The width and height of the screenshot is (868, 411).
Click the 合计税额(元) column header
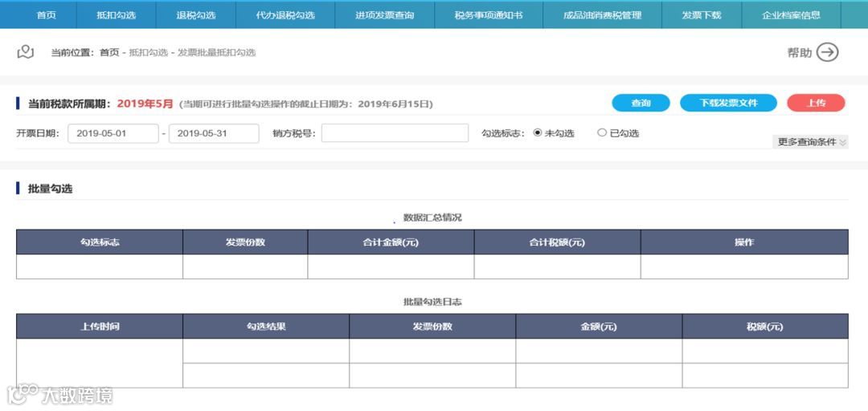pyautogui.click(x=558, y=242)
